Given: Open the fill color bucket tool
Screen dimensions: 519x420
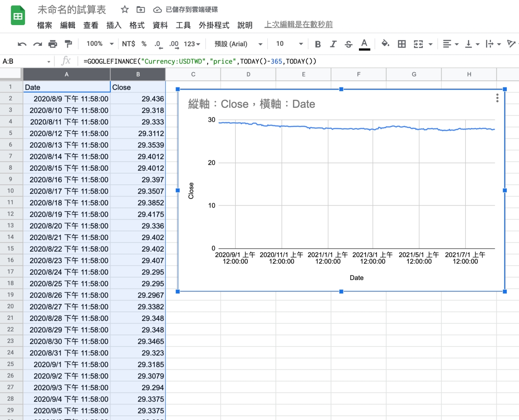Looking at the screenshot, I should (x=385, y=44).
